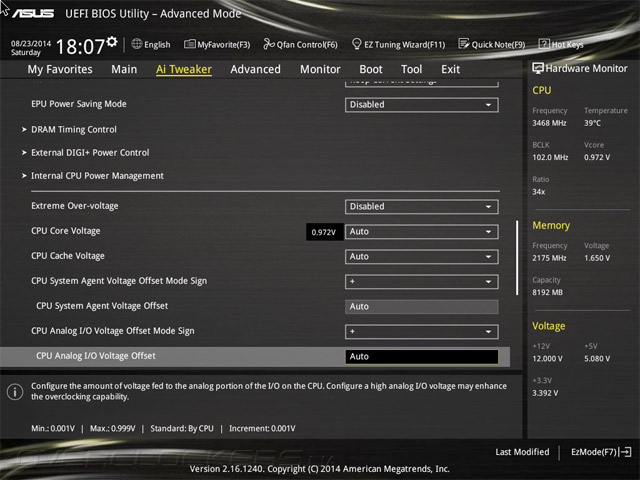Click the EzMode exit arrow icon
This screenshot has height=480, width=640.
(x=625, y=452)
